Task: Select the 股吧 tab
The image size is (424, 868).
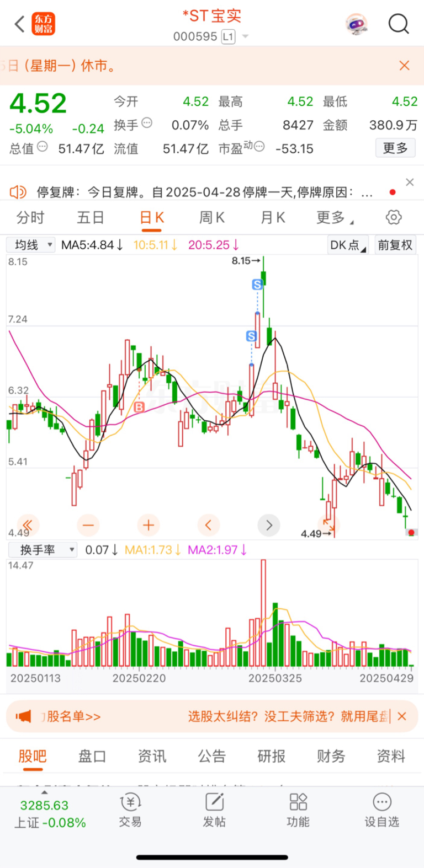Action: click(33, 757)
